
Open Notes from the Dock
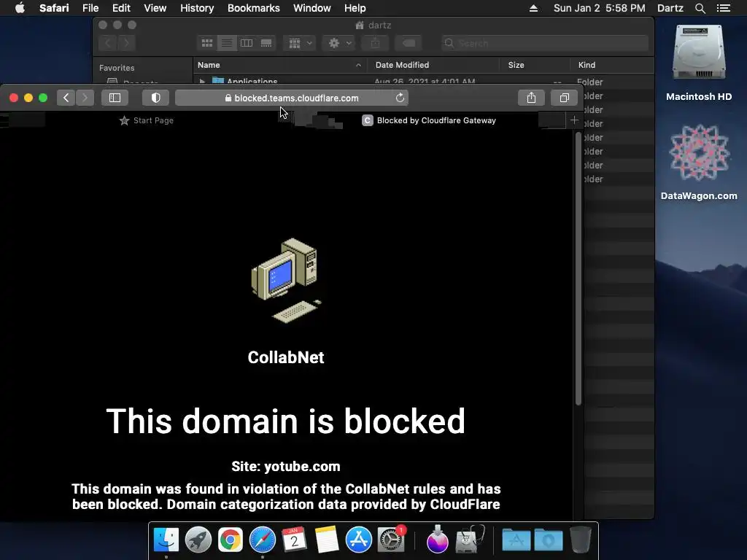[x=327, y=540]
